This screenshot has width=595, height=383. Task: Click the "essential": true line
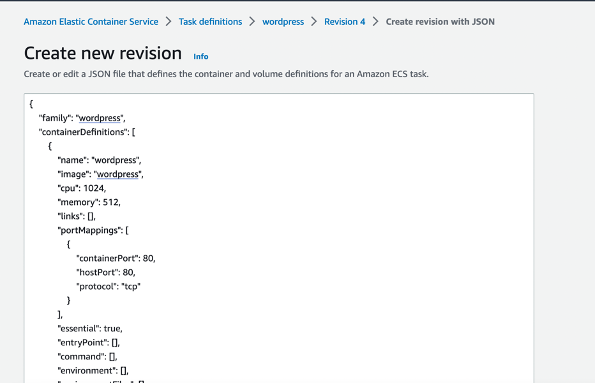pyautogui.click(x=90, y=329)
